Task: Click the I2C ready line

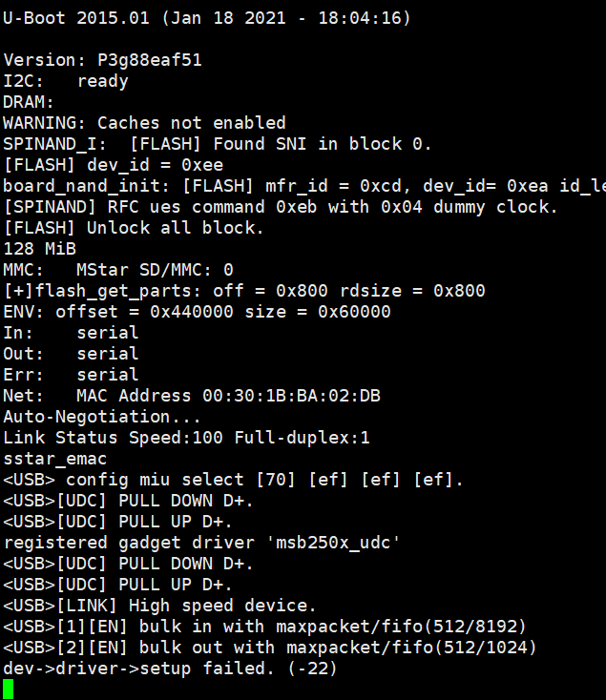Action: 65,81
